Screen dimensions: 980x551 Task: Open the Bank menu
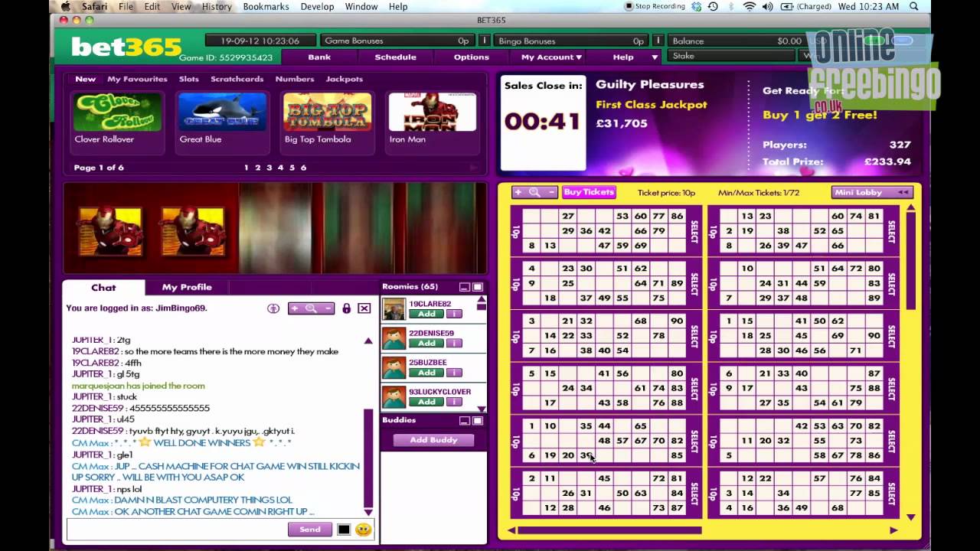(x=319, y=57)
